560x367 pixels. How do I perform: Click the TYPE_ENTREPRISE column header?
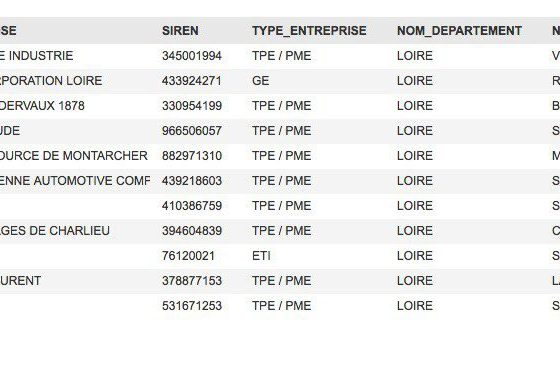(309, 31)
